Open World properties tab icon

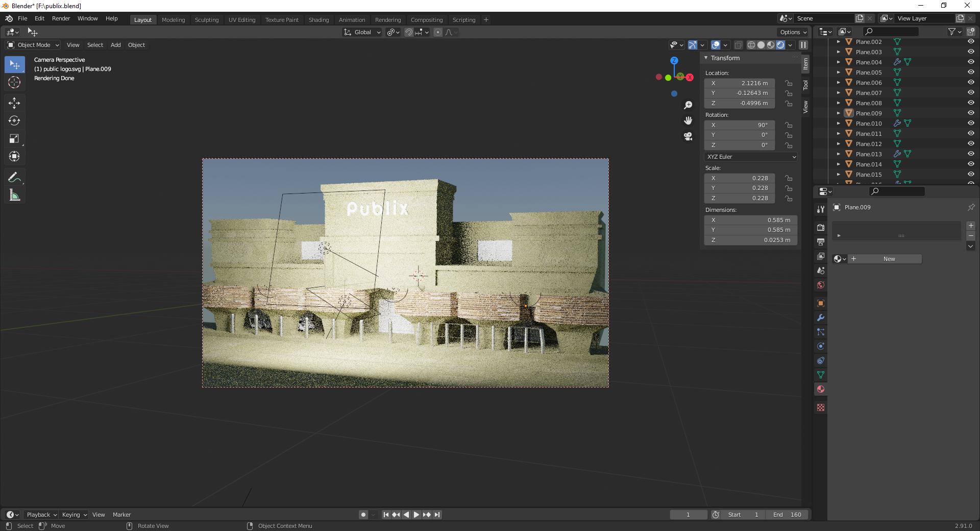pos(821,285)
